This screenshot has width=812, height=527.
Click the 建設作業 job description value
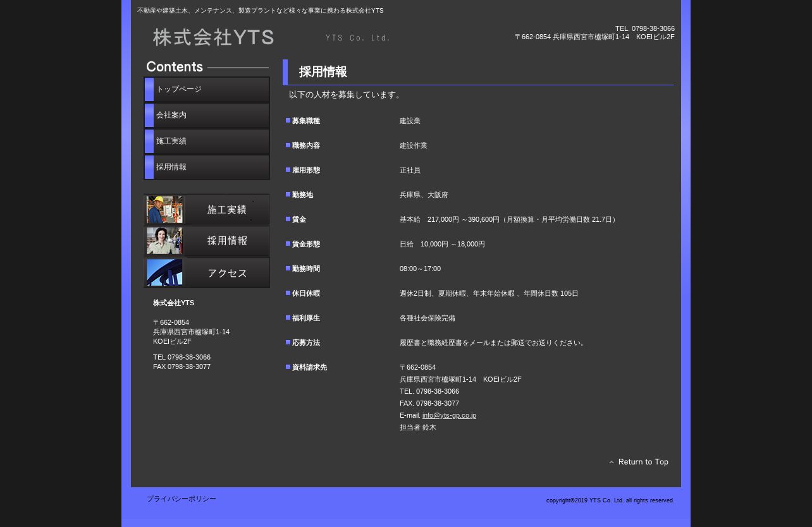click(414, 145)
